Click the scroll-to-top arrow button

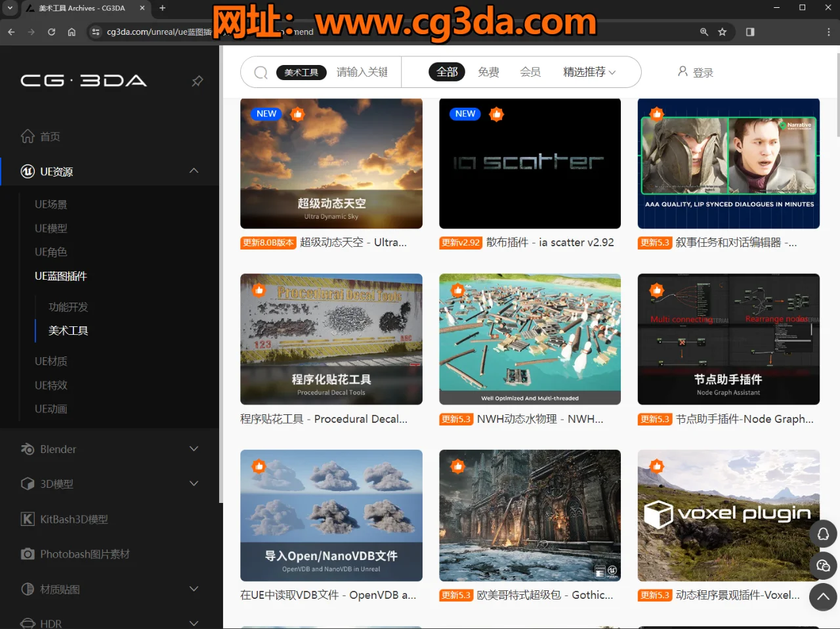823,597
